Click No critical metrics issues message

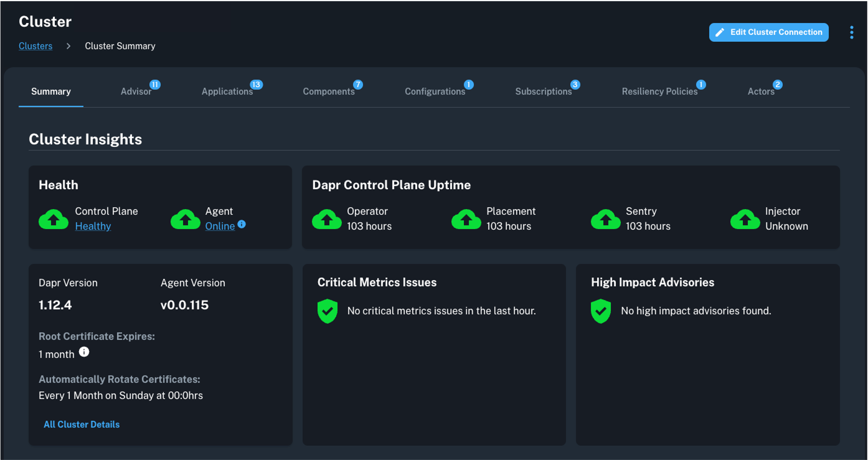point(441,311)
